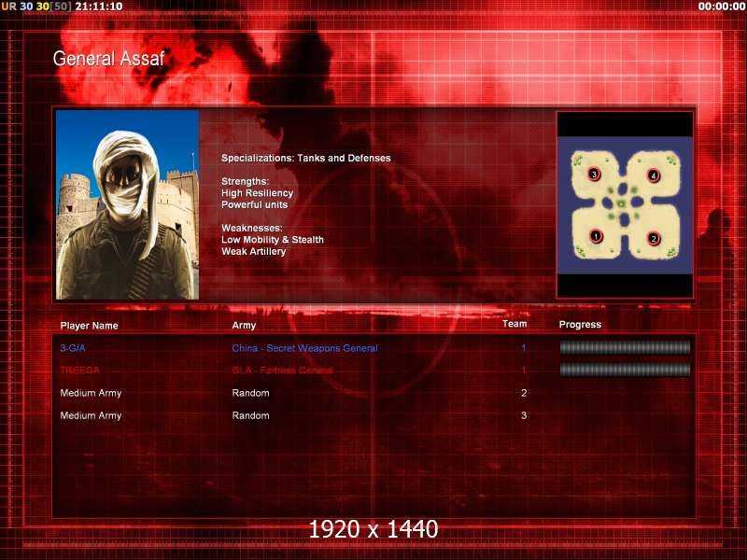
Task: Click the Random army for team 3
Action: tap(250, 415)
